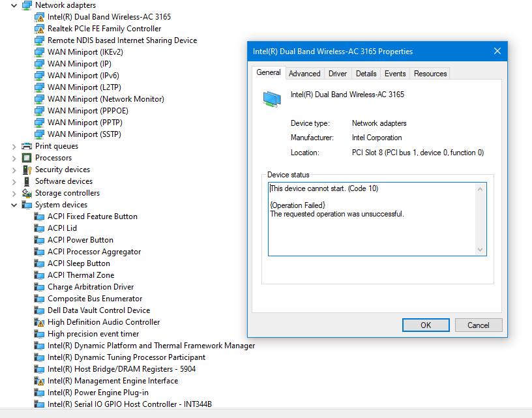Image resolution: width=532 pixels, height=418 pixels.
Task: Click the WAN Miniport (PPPOE) adapter icon
Action: tap(39, 111)
